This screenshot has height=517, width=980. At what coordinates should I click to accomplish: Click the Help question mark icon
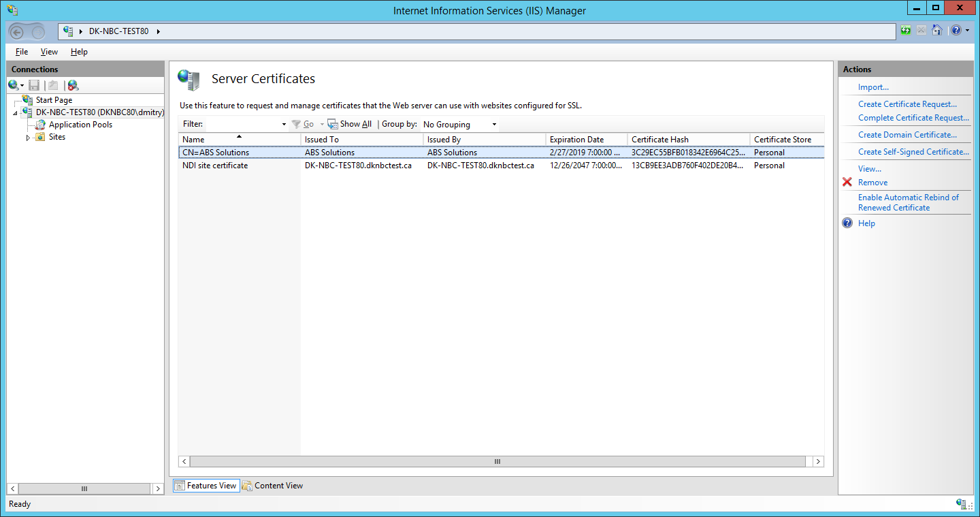955,31
